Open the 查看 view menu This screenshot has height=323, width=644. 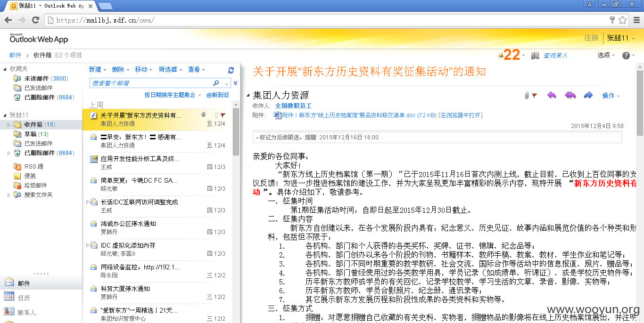(197, 70)
